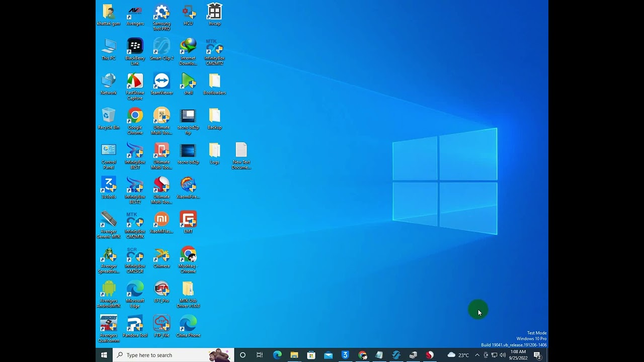The height and width of the screenshot is (362, 644).
Task: Launch the EMT desktop shortcut
Action: 188,223
